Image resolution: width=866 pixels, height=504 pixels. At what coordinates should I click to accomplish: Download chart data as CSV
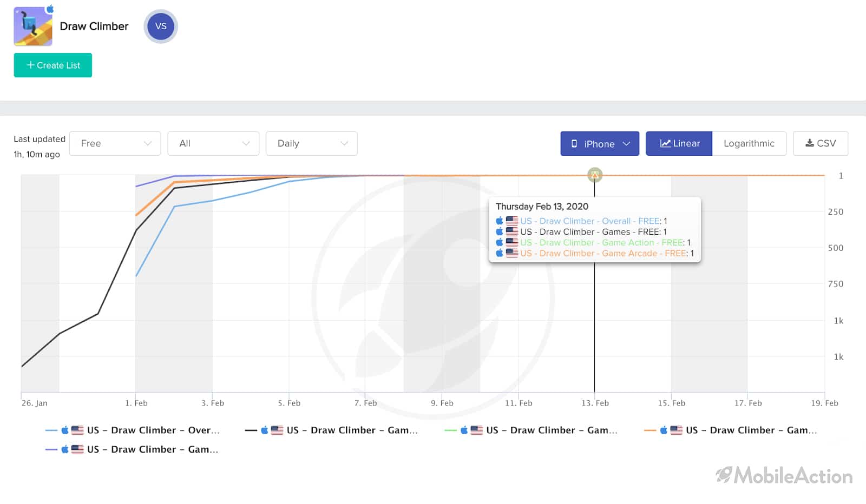(821, 143)
